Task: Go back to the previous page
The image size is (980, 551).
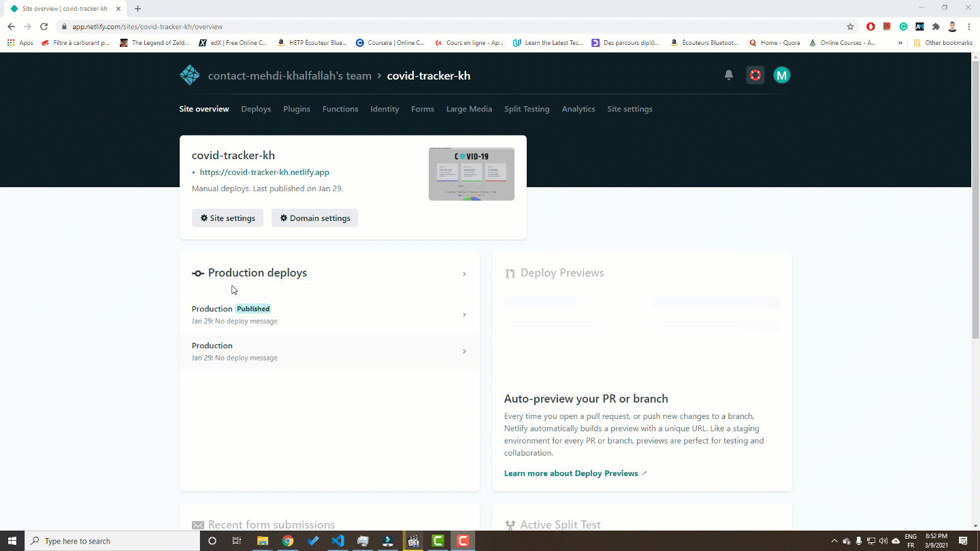Action: [x=11, y=27]
